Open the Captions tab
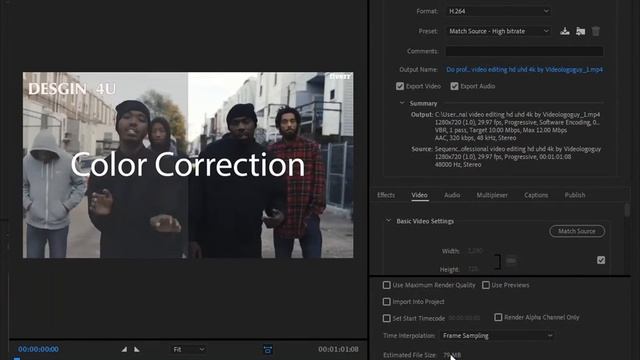The image size is (640, 360). pos(536,195)
